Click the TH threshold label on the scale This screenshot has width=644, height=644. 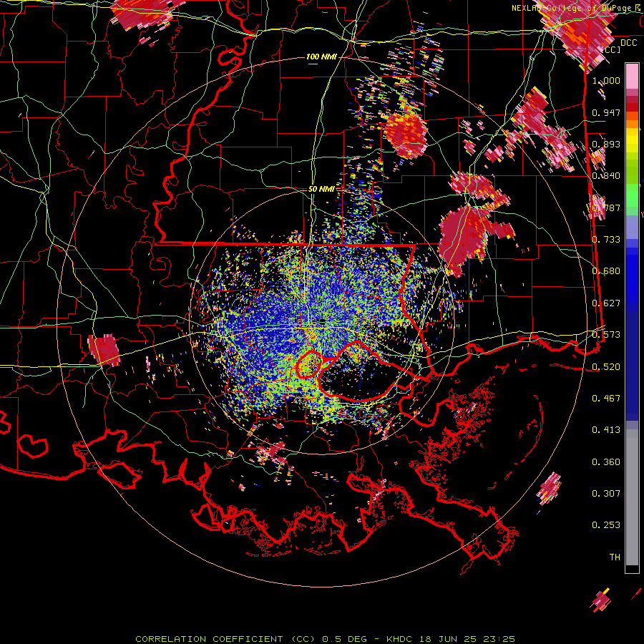point(615,557)
